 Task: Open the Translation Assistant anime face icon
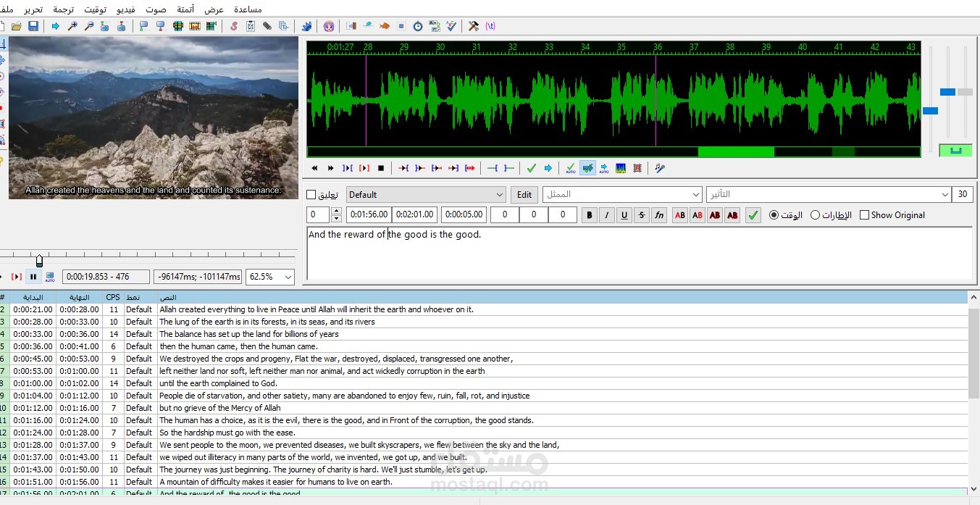point(329,26)
